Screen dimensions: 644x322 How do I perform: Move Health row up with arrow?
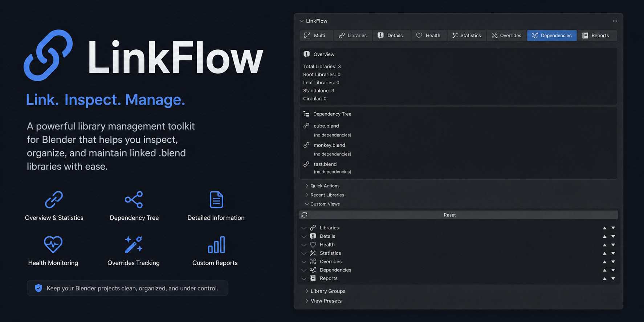coord(604,245)
